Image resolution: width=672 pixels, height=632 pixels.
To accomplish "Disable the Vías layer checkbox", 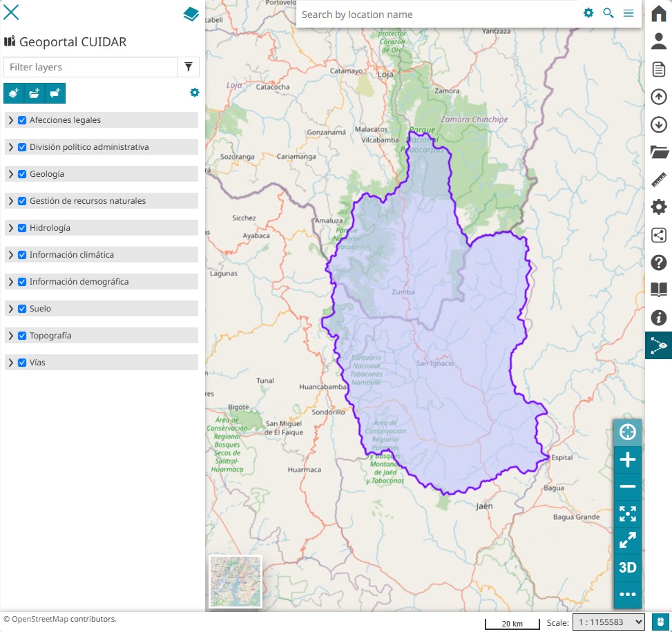I will [22, 363].
